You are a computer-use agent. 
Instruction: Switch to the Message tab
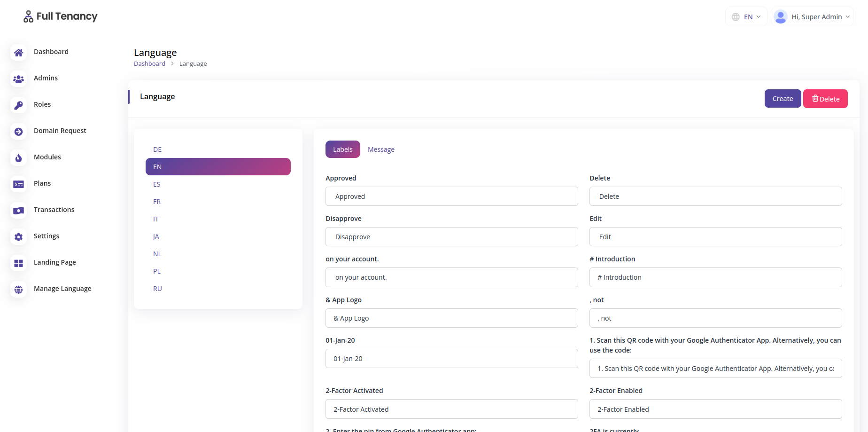coord(381,149)
